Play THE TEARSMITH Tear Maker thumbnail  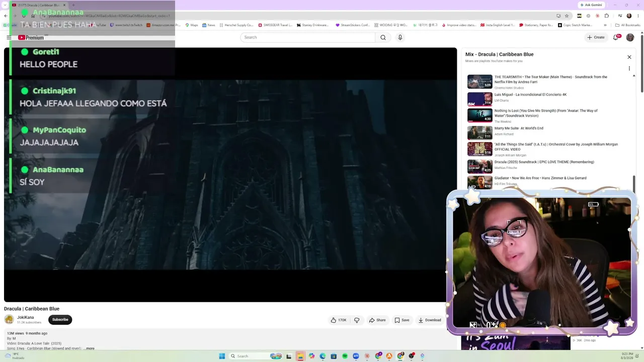[480, 82]
